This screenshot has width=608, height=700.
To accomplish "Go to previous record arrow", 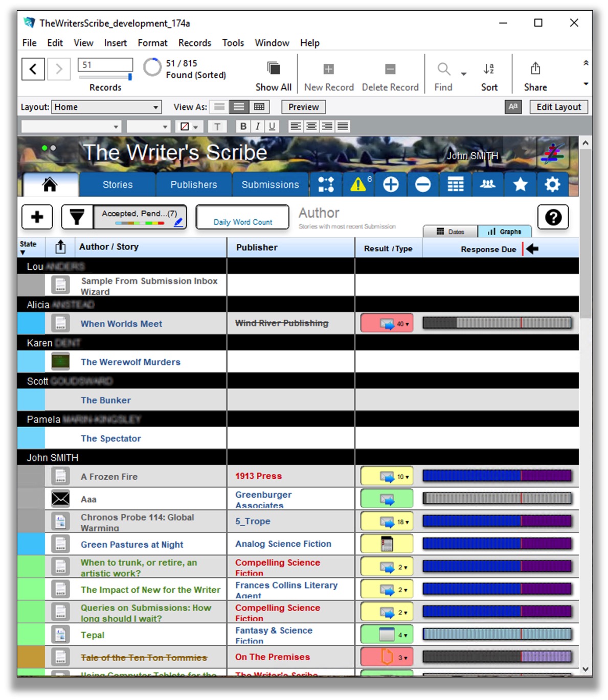I will pos(33,68).
